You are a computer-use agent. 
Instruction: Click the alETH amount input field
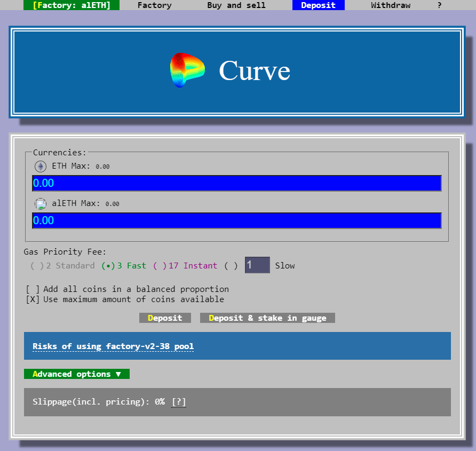(x=237, y=220)
